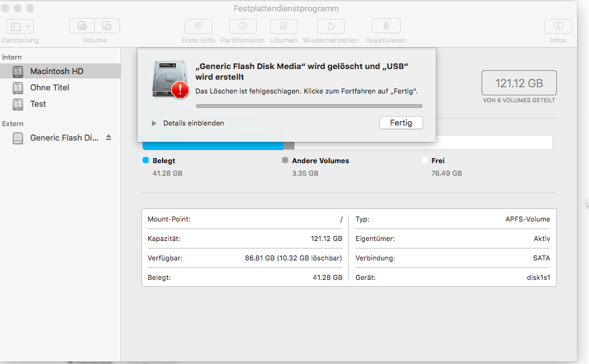589x364 pixels.
Task: Eject the Generic Flash Disk
Action: coord(109,137)
